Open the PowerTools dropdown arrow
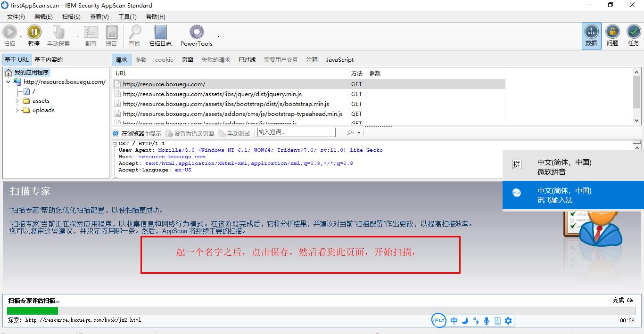The height and width of the screenshot is (334, 644). [218, 36]
